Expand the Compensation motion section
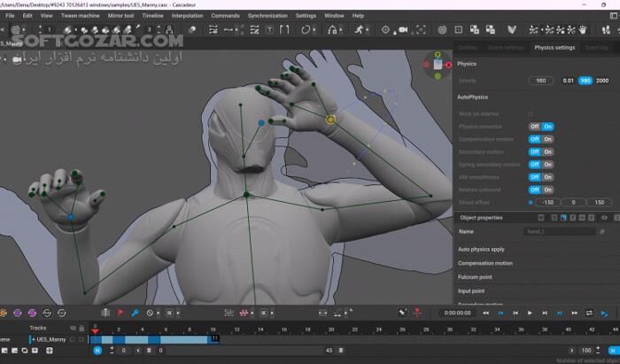Screen dimensions: 620x364 click(484, 263)
